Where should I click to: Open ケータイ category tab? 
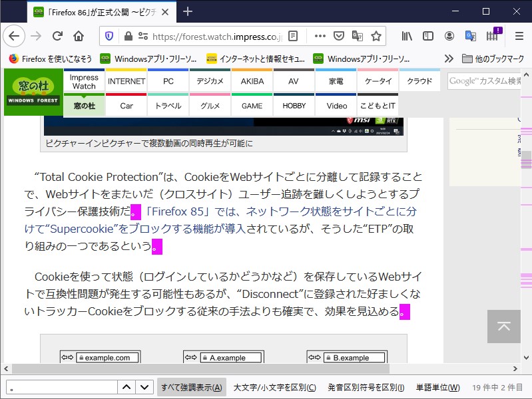378,81
